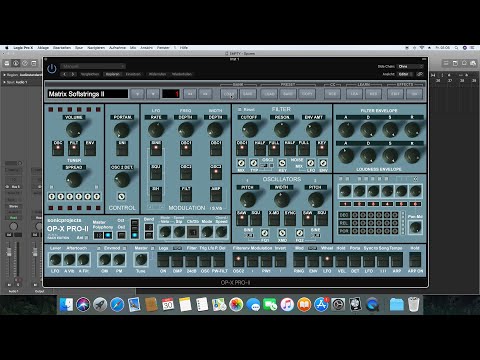The image size is (480, 360).
Task: Open the Ablage menu
Action: point(43,48)
